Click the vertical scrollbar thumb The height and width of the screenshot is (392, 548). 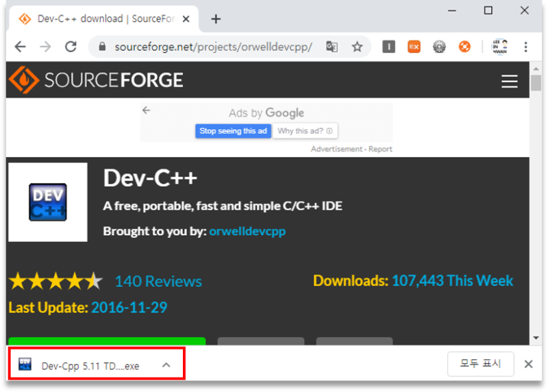(x=536, y=83)
